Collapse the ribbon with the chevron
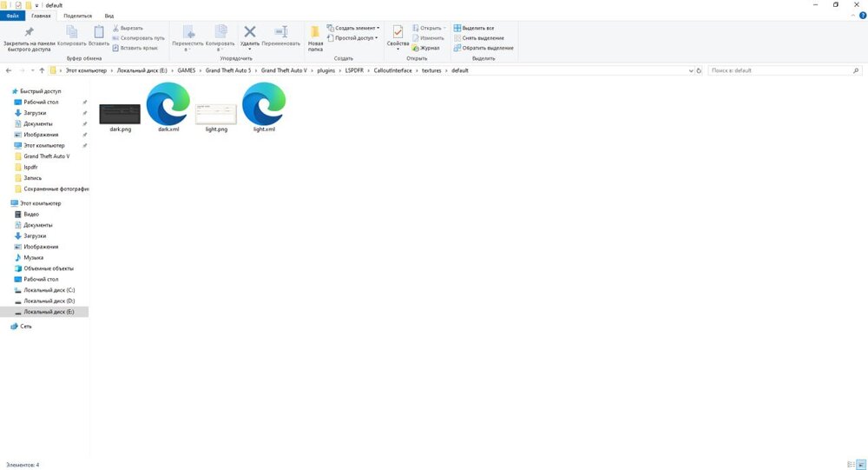 coord(853,16)
